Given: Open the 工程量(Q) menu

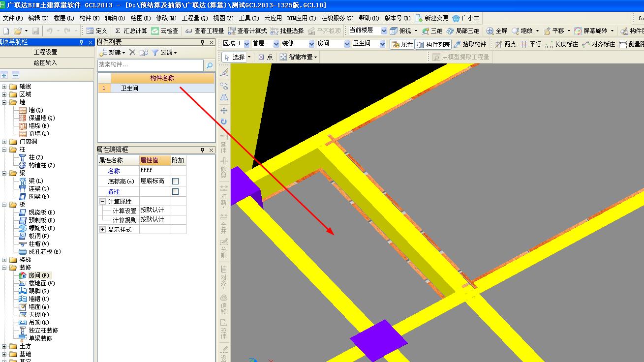Looking at the screenshot, I should click(195, 18).
